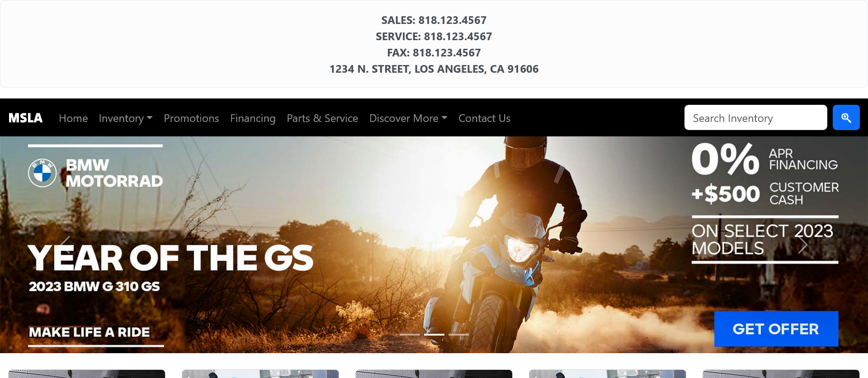Expand the Discover More dropdown menu
Image resolution: width=868 pixels, height=378 pixels.
coord(408,118)
